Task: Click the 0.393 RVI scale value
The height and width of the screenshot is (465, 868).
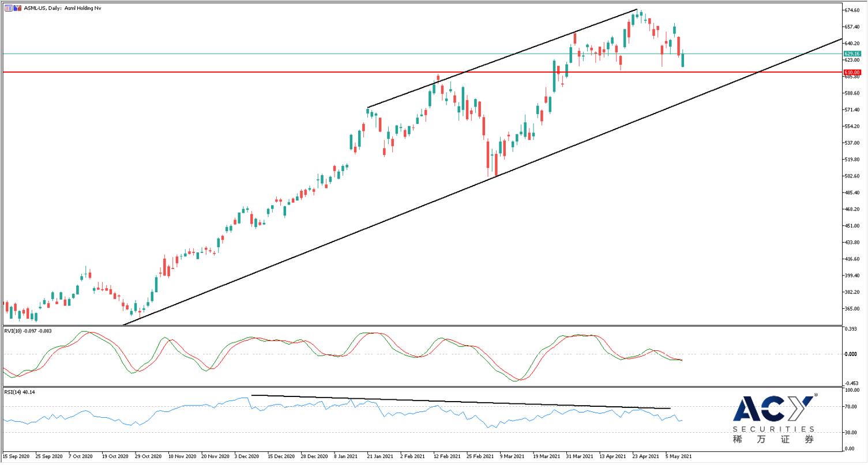Action: (x=851, y=330)
